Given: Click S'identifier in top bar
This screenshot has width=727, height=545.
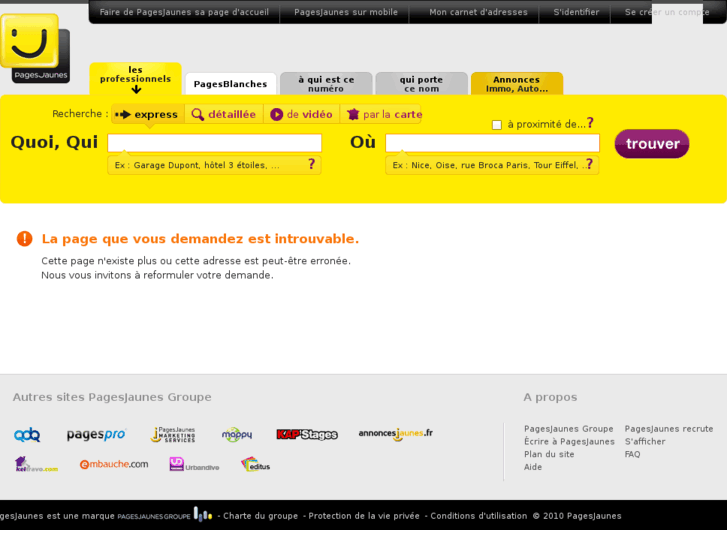Looking at the screenshot, I should (x=576, y=12).
